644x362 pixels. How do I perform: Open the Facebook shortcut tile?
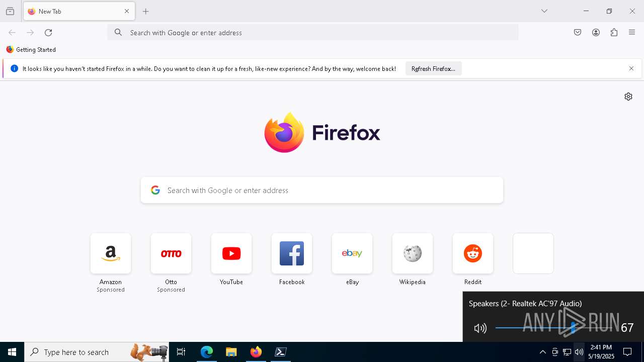292,253
